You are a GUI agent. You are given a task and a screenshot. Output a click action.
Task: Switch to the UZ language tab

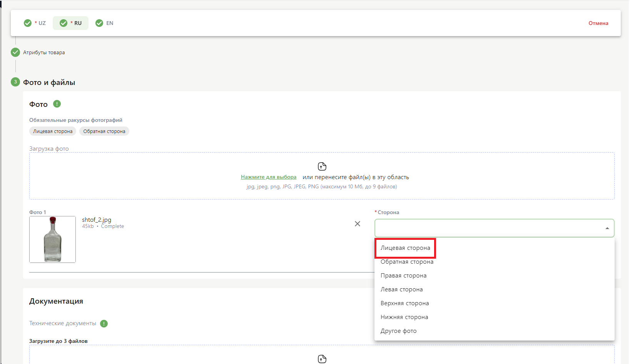click(35, 23)
